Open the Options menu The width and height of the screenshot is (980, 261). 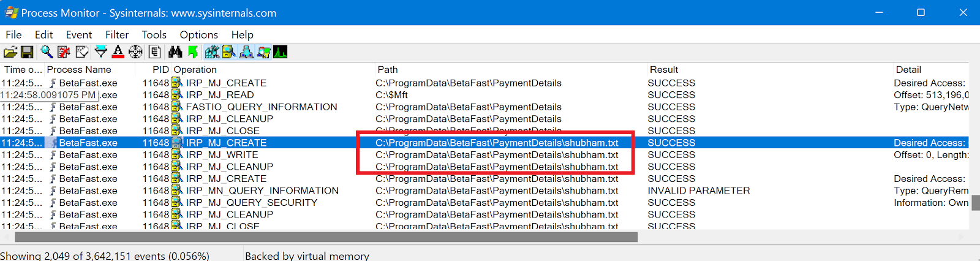(199, 35)
